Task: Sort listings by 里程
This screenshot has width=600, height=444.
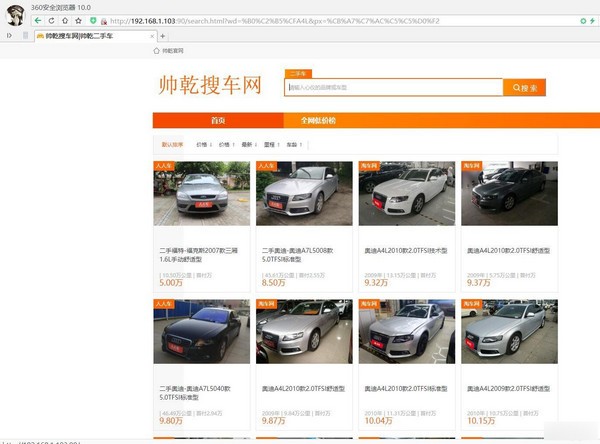Action: click(271, 144)
